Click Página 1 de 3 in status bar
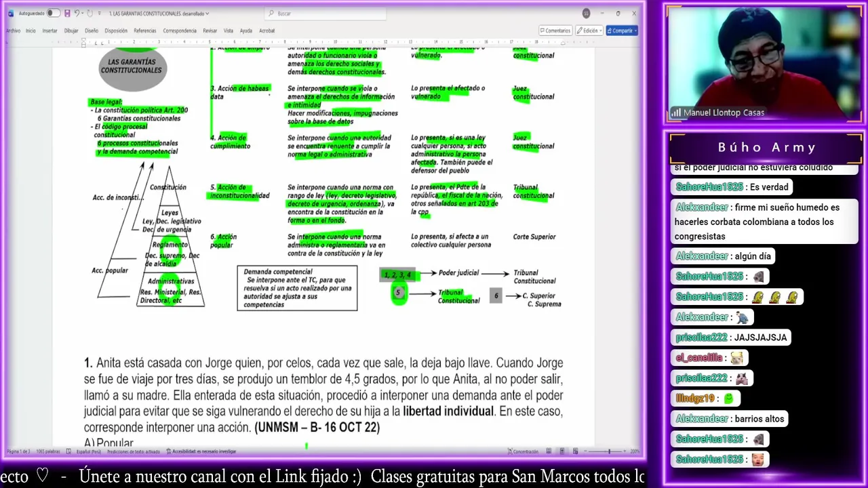The width and height of the screenshot is (868, 488). click(x=17, y=451)
